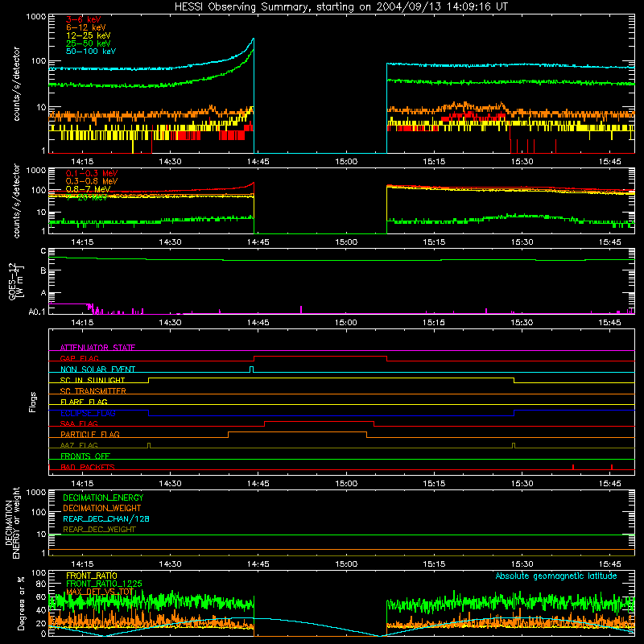Click the DECIMATION_ENERGY legend label
The image size is (644, 644).
coord(103,497)
